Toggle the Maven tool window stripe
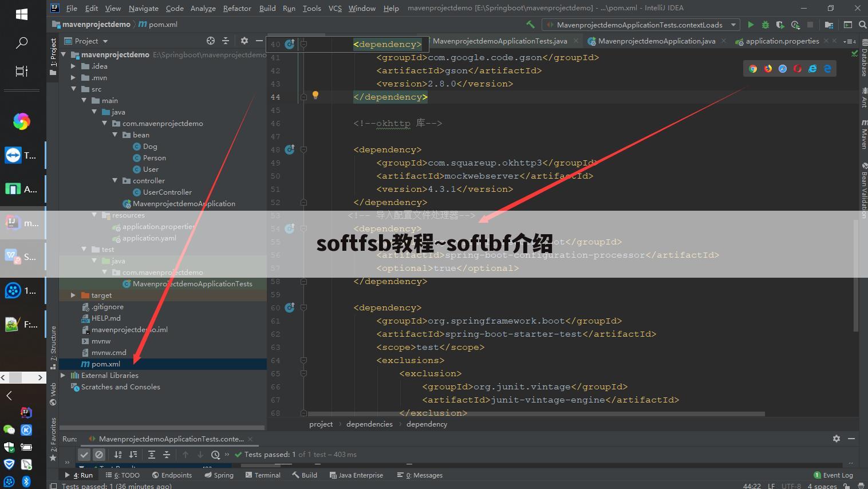Viewport: 868px width, 489px height. click(864, 135)
